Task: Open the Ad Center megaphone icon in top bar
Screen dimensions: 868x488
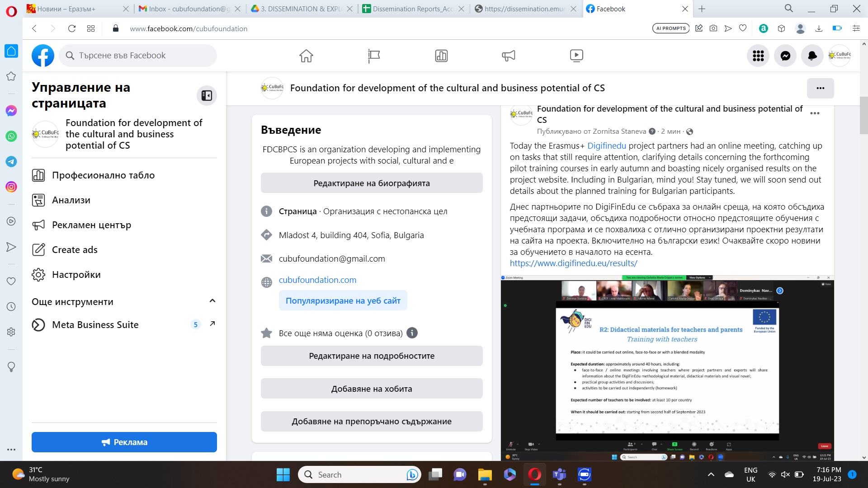Action: (x=509, y=56)
